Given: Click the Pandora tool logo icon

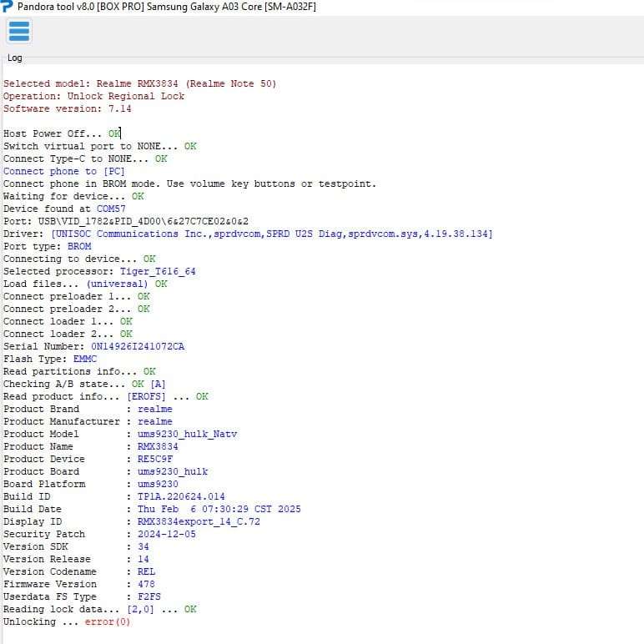Looking at the screenshot, I should click(x=7, y=6).
